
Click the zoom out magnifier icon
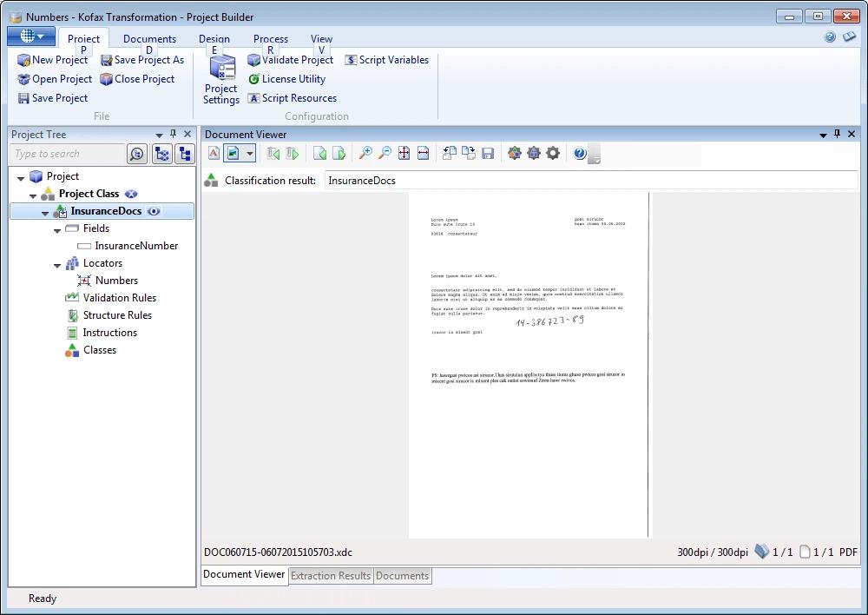[385, 154]
